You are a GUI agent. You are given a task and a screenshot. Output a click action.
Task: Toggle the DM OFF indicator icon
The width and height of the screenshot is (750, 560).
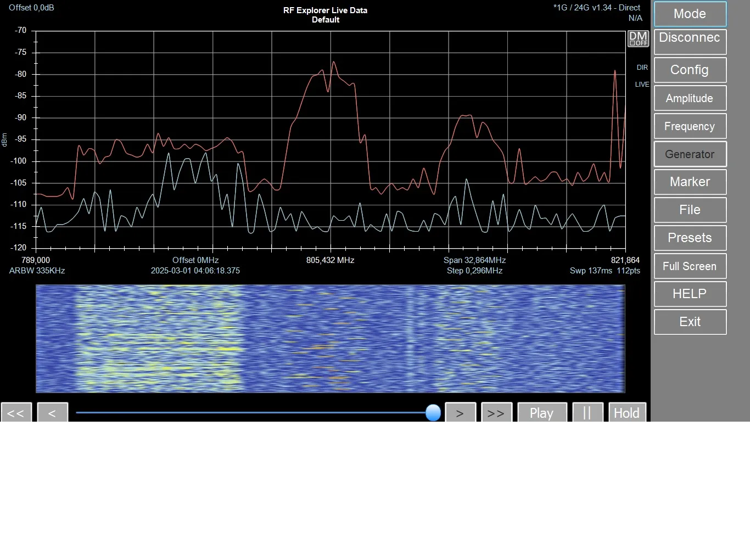coord(638,39)
